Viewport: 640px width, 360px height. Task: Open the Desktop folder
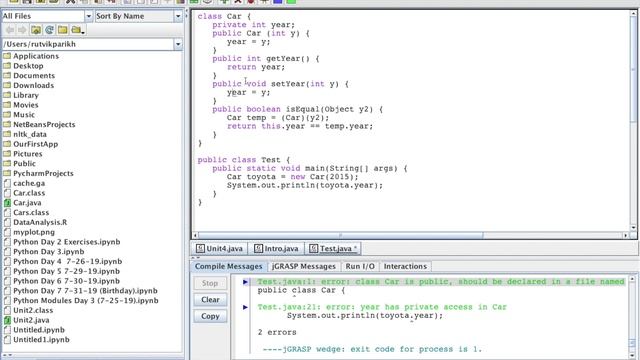[x=28, y=66]
